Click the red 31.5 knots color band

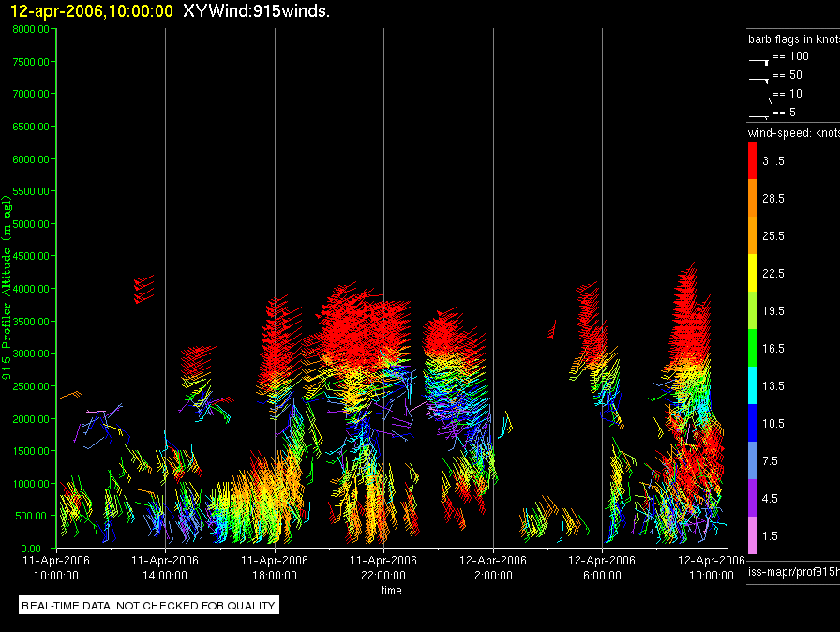[753, 160]
